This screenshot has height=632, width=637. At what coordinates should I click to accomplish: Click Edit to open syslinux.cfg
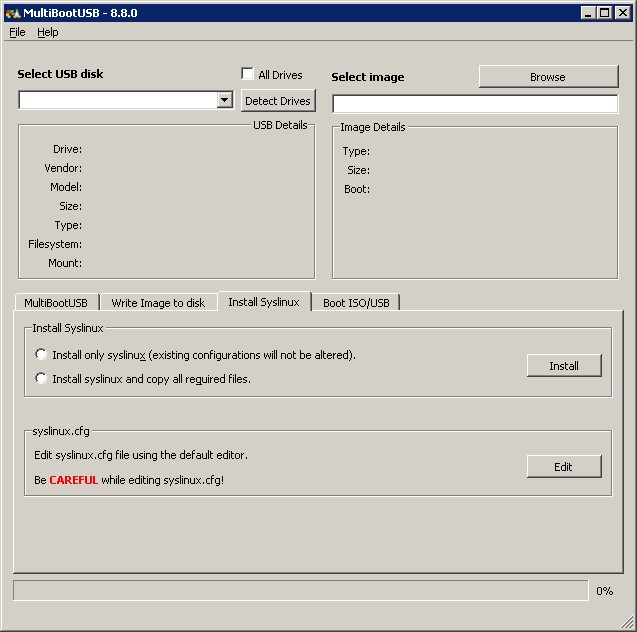564,467
